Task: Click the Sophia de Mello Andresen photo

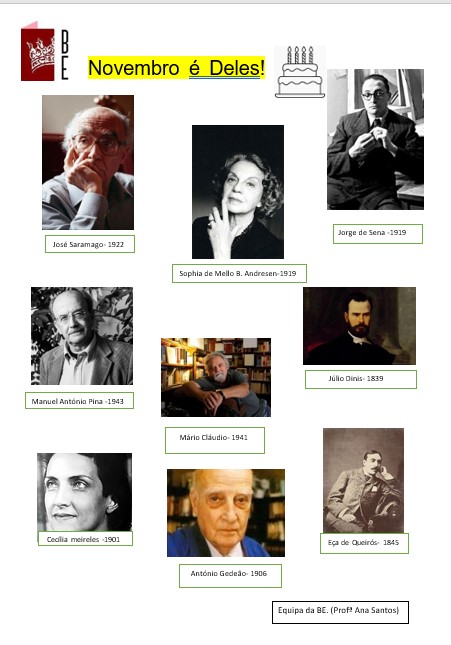Action: (238, 192)
